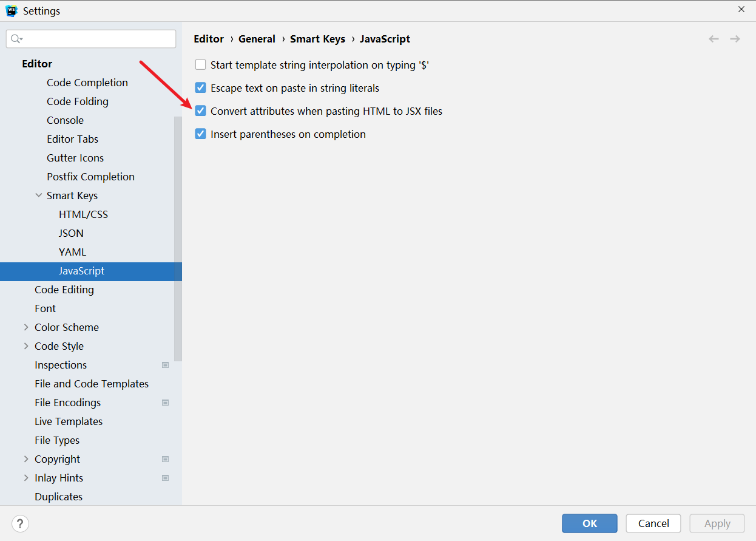The image size is (756, 541).
Task: Expand the Code Style section
Action: pyautogui.click(x=25, y=345)
